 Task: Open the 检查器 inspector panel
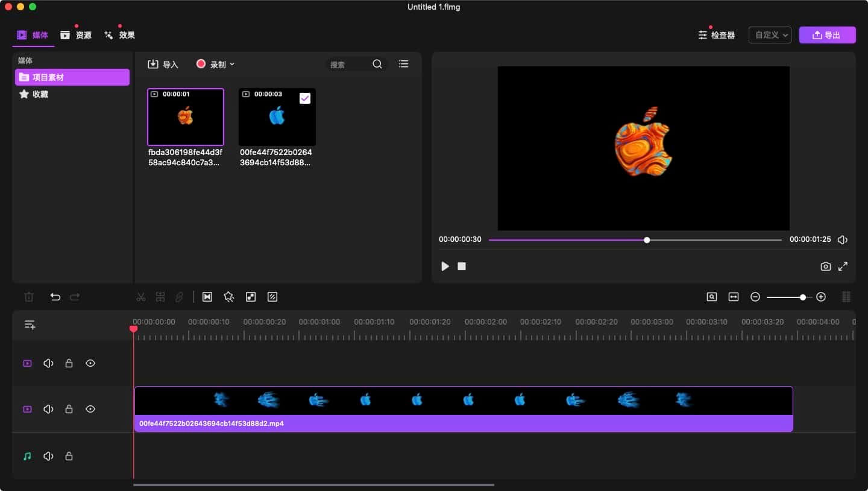717,35
